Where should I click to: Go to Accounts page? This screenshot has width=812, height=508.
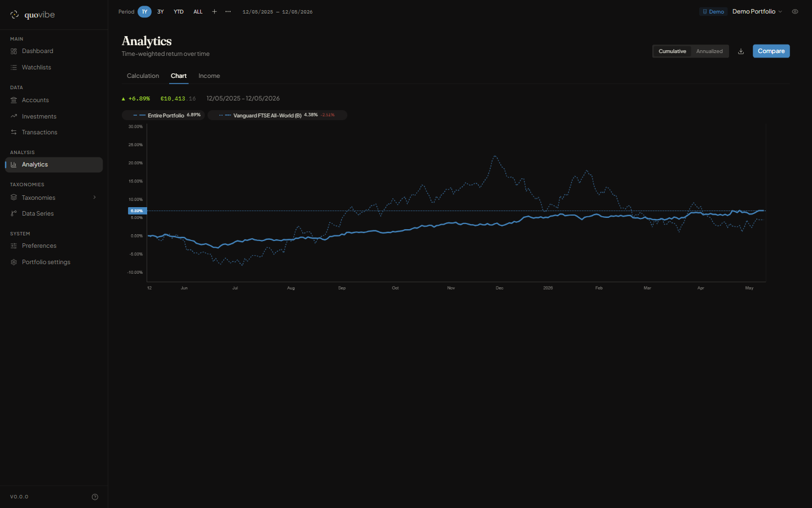click(x=54, y=100)
